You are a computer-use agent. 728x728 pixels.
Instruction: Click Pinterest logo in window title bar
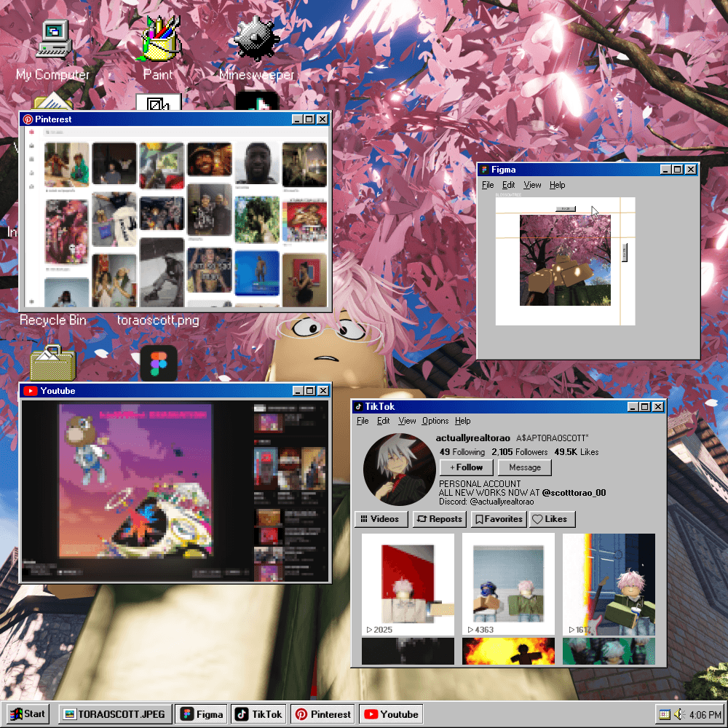[28, 119]
